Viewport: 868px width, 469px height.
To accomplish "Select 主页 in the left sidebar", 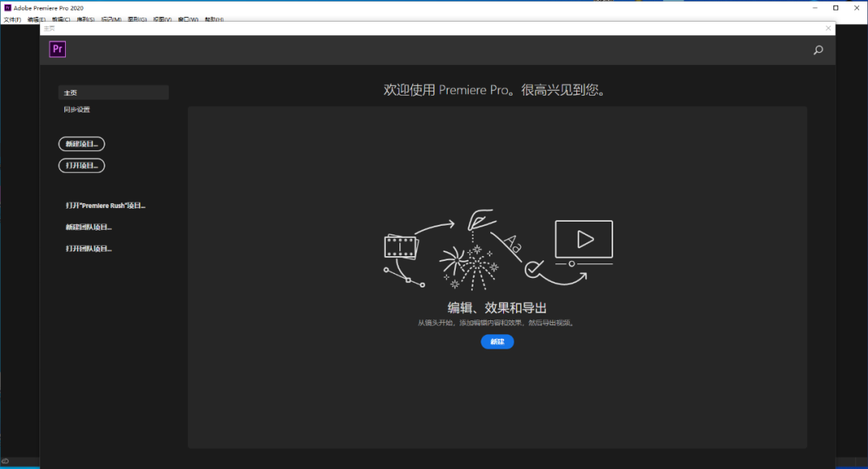I will tap(113, 92).
